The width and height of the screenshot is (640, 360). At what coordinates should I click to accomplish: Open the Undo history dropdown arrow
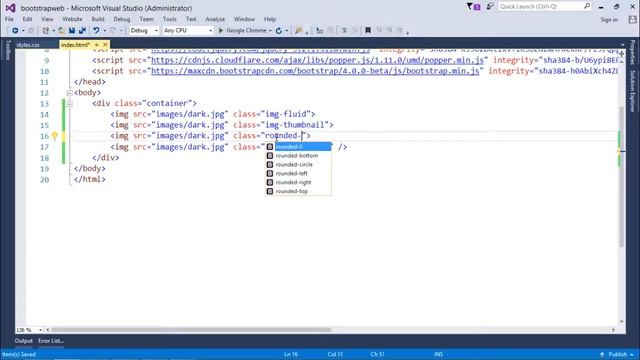coord(104,31)
